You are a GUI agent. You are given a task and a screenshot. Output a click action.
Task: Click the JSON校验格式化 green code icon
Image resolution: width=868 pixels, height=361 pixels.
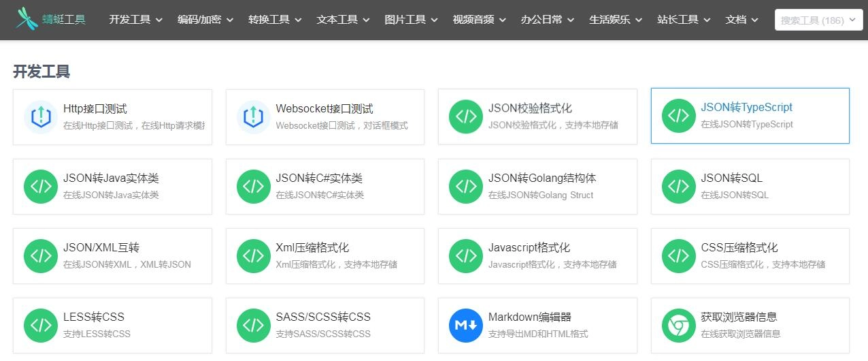pyautogui.click(x=466, y=116)
